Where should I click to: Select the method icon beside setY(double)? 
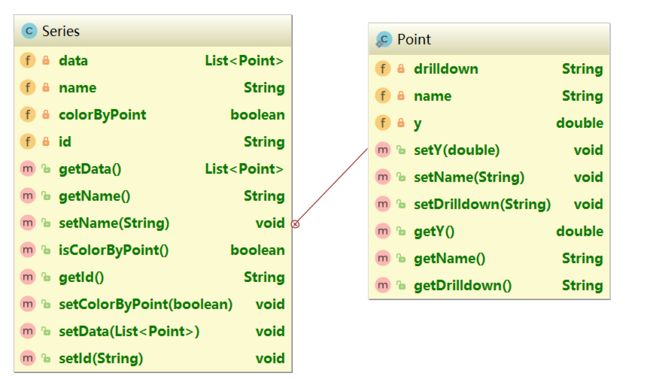click(383, 150)
